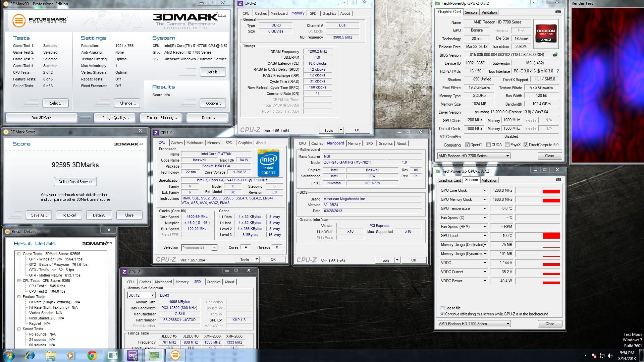Collapse the Game Tests tree node
Image resolution: width=644 pixels, height=362 pixels.
19,254
